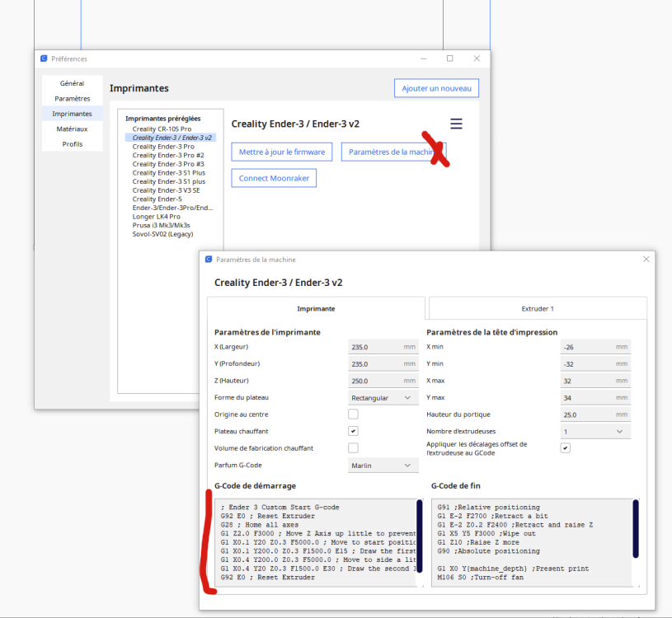Click the X max input field

[595, 381]
